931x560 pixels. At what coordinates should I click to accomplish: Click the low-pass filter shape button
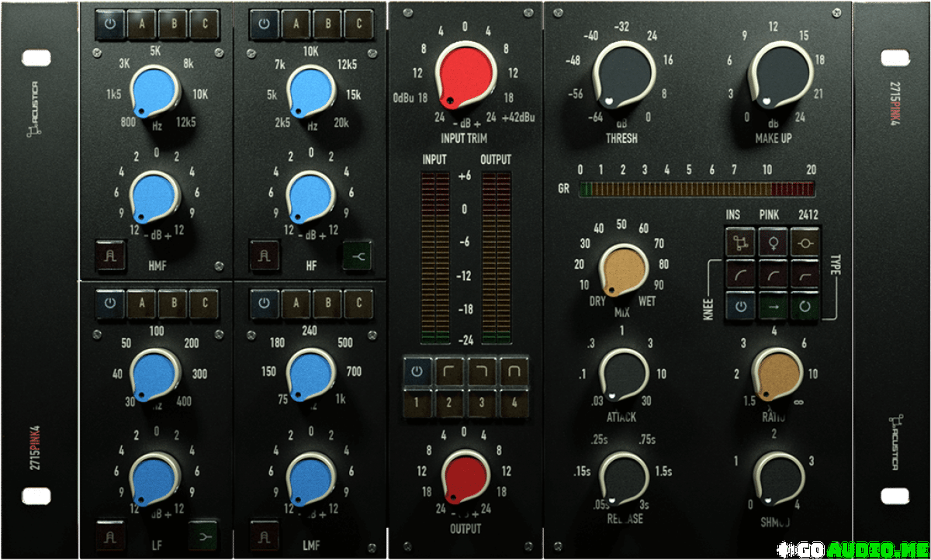tap(481, 371)
